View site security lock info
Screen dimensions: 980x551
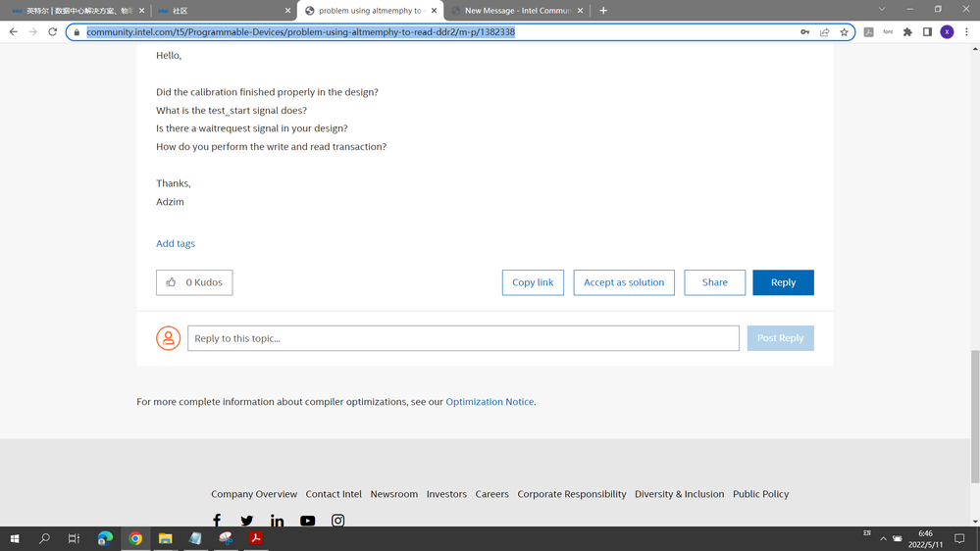click(77, 31)
